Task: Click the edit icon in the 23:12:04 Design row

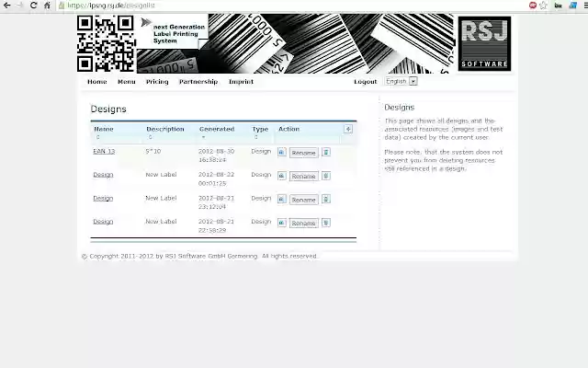Action: (282, 199)
